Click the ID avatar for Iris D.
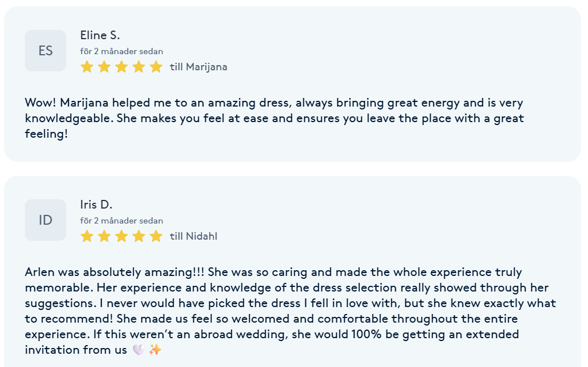588x367 pixels. tap(45, 220)
